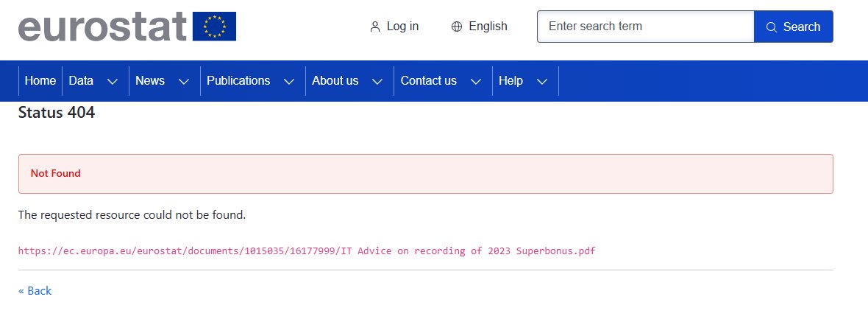Open the Publications menu item

pyautogui.click(x=238, y=81)
